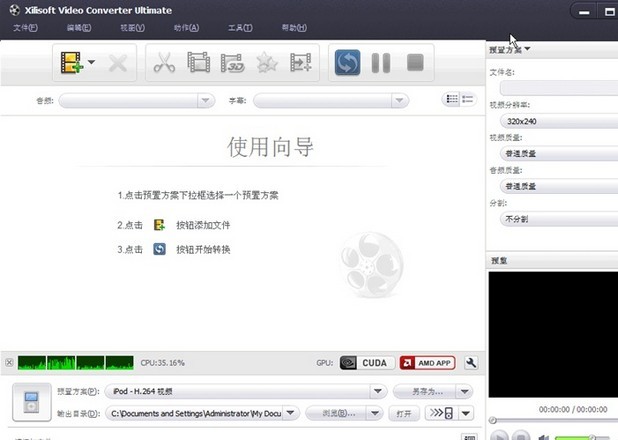Click the Remove (X) toolbar icon
The image size is (618, 440).
(117, 63)
